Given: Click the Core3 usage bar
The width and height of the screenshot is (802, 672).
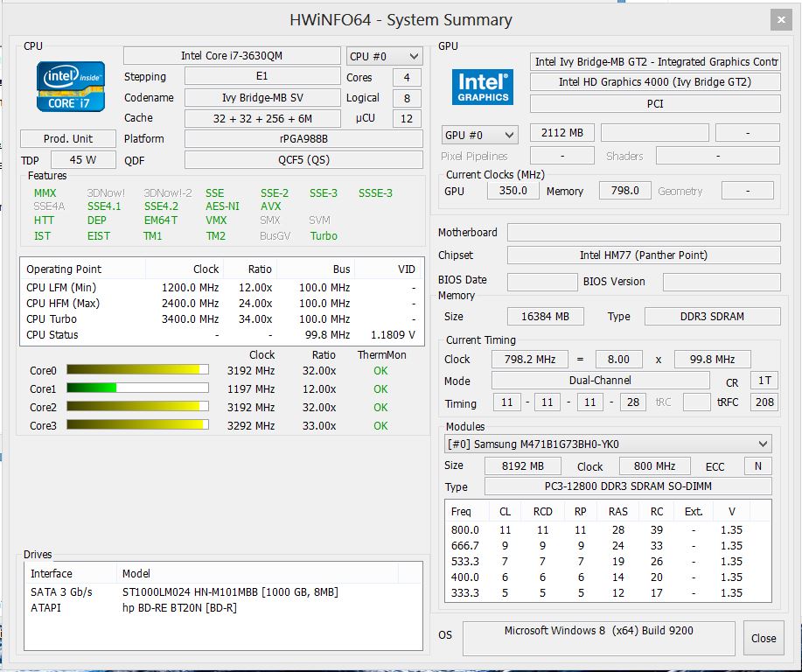Looking at the screenshot, I should pos(137,425).
